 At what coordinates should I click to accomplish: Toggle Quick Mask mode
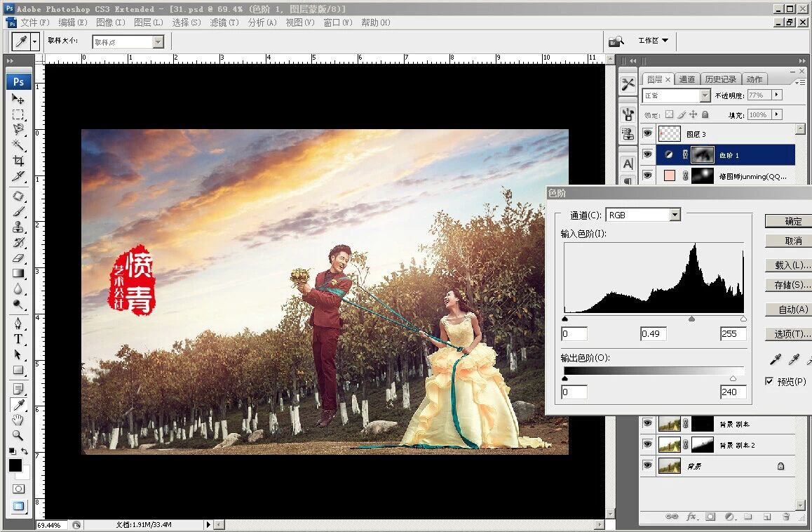(x=18, y=489)
